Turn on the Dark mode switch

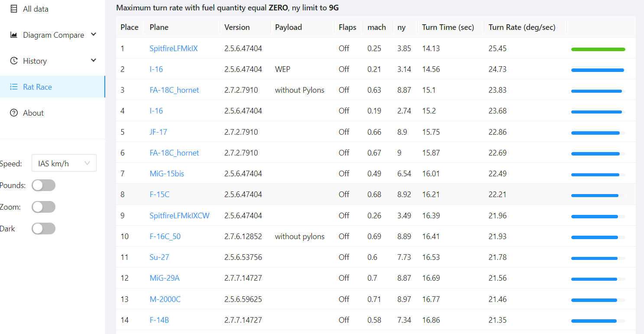tap(43, 229)
